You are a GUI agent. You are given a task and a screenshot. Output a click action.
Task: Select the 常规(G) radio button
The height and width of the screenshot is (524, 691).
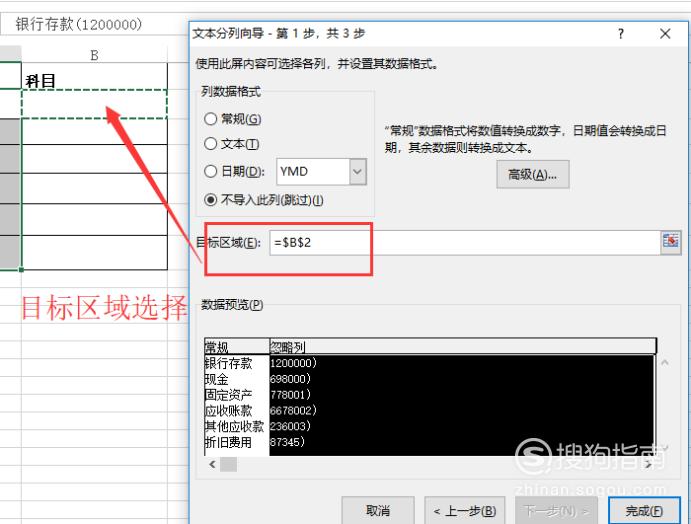click(x=211, y=119)
